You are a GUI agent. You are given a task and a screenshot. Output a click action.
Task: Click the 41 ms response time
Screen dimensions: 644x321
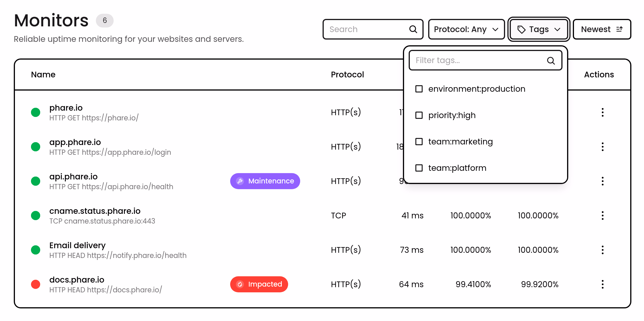pyautogui.click(x=412, y=216)
